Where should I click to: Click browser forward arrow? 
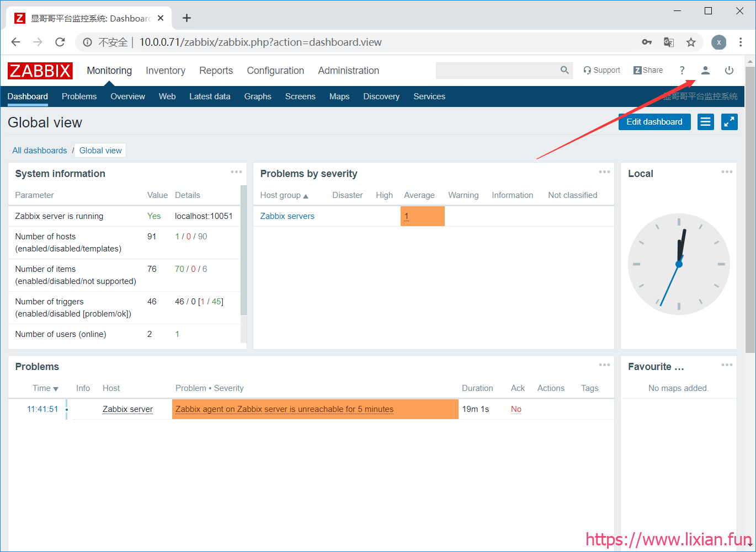pyautogui.click(x=38, y=42)
